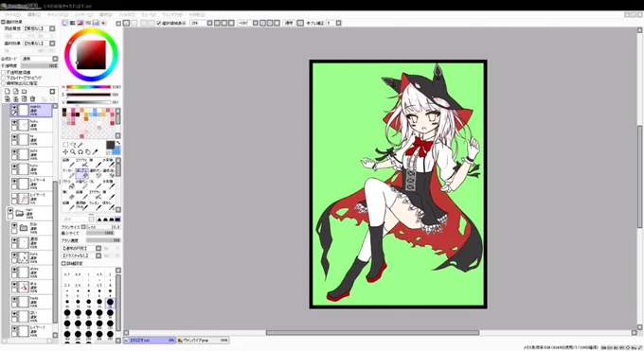The image size is (644, 351).
Task: Switch to the .sai canvas tab
Action: click(150, 341)
